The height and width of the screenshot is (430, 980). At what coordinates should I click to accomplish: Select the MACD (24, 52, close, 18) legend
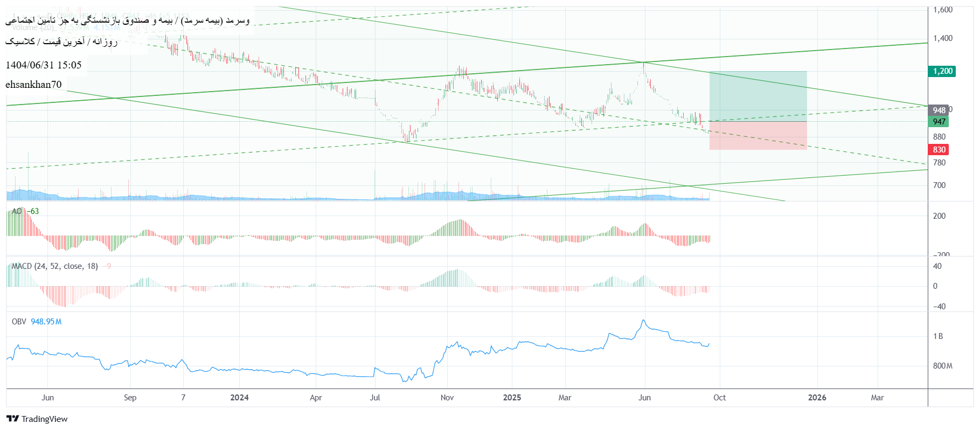pyautogui.click(x=55, y=266)
